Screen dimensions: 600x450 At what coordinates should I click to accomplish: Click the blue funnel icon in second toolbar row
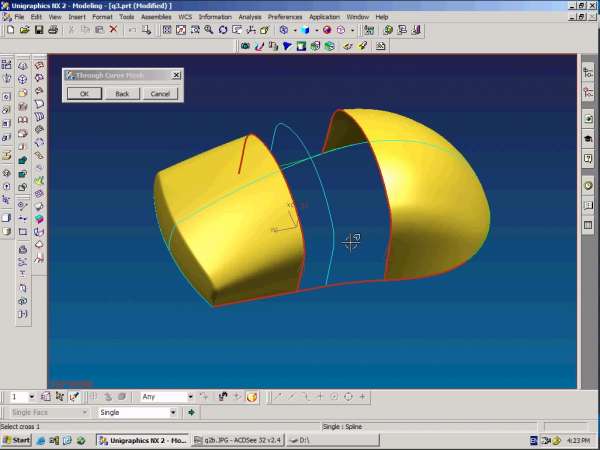287,46
